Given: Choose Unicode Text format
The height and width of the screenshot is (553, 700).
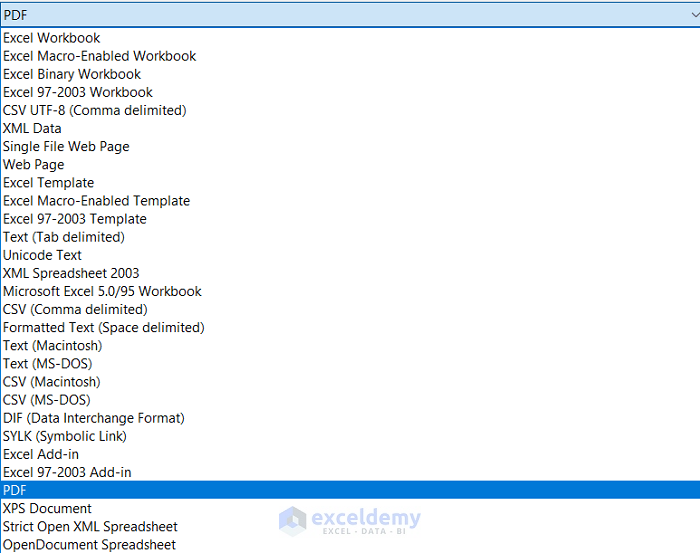Looking at the screenshot, I should tap(350, 255).
